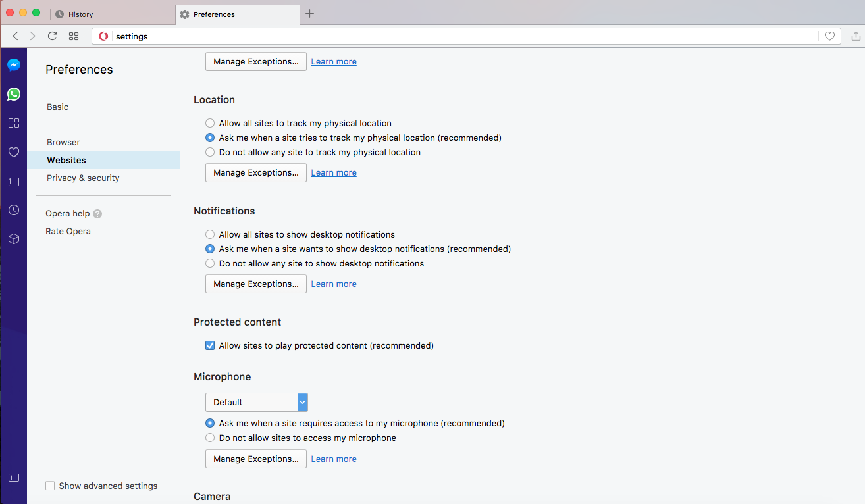The width and height of the screenshot is (865, 504).
Task: Open History clock icon in sidebar
Action: pyautogui.click(x=14, y=210)
